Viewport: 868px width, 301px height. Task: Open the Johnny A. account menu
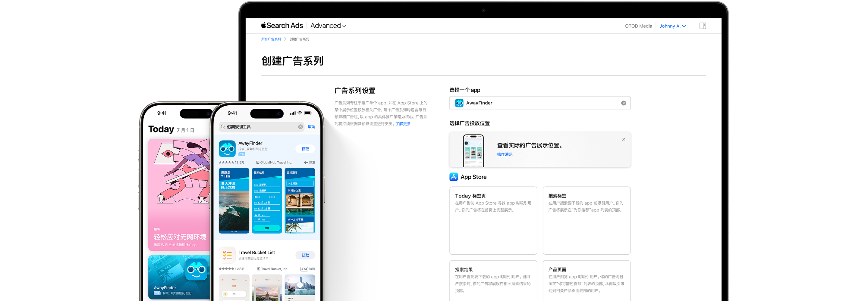(x=673, y=26)
